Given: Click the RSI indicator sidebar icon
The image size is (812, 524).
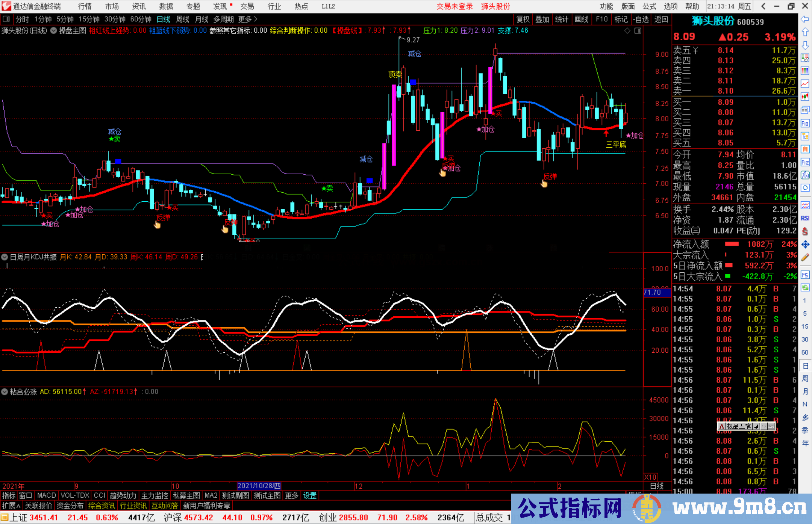Looking at the screenshot, I should coord(805,218).
